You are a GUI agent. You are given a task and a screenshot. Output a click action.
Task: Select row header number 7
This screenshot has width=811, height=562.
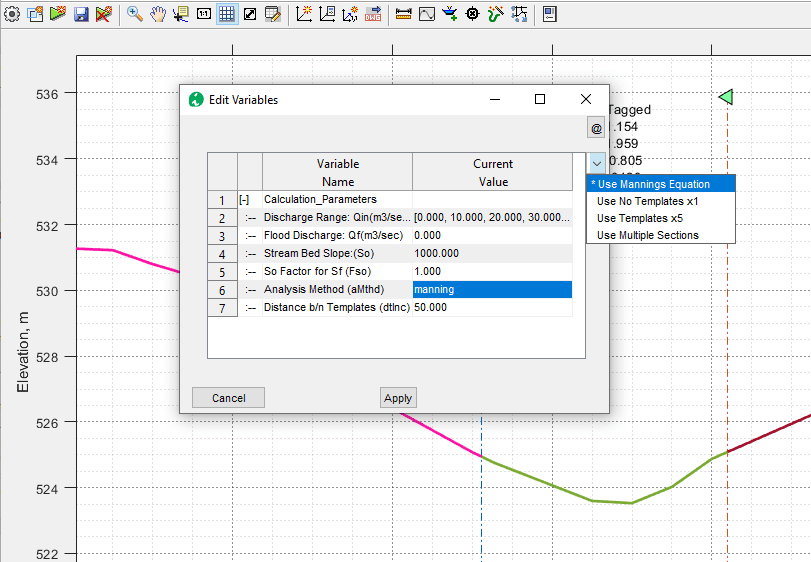(222, 308)
